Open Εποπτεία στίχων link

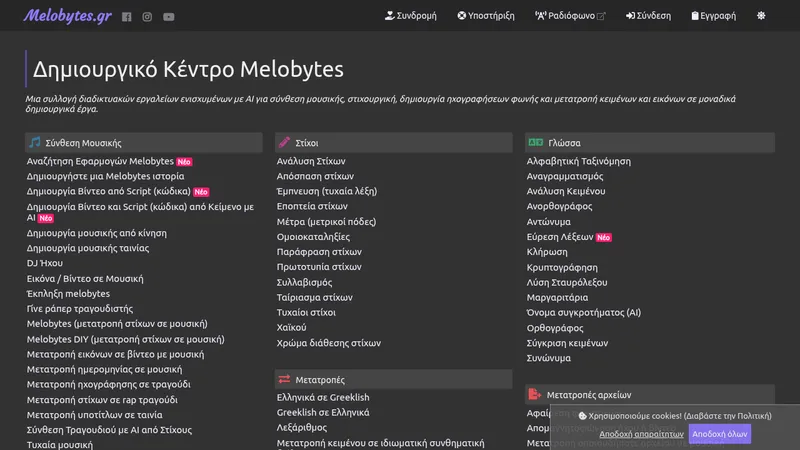click(312, 206)
